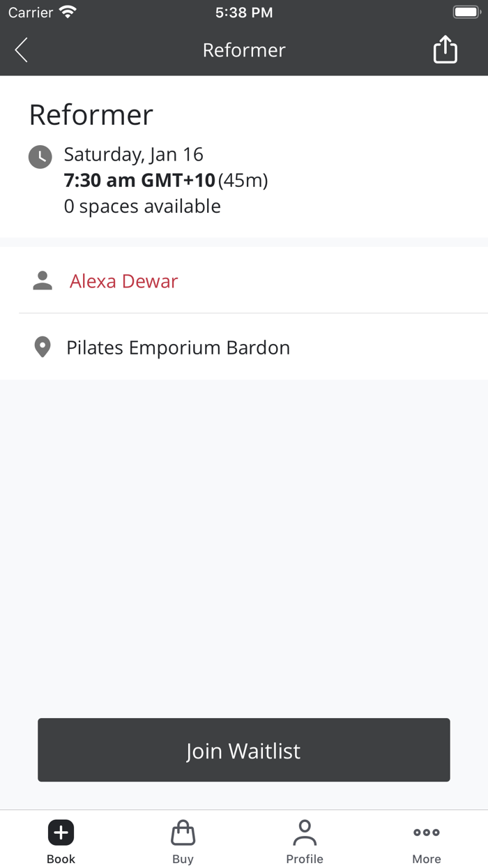Tap the clock icon beside the class date
Image resolution: width=488 pixels, height=868 pixels.
coord(40,157)
